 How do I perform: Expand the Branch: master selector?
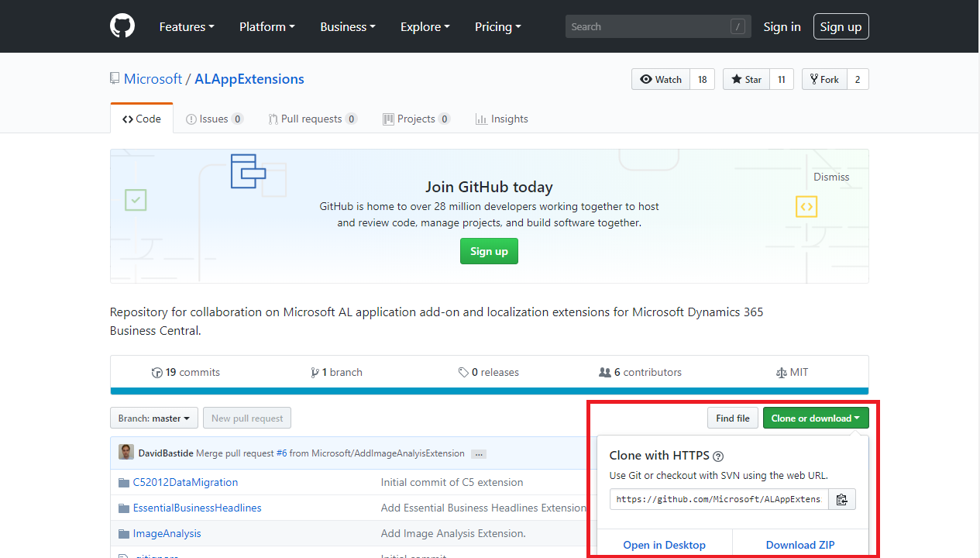pyautogui.click(x=154, y=418)
